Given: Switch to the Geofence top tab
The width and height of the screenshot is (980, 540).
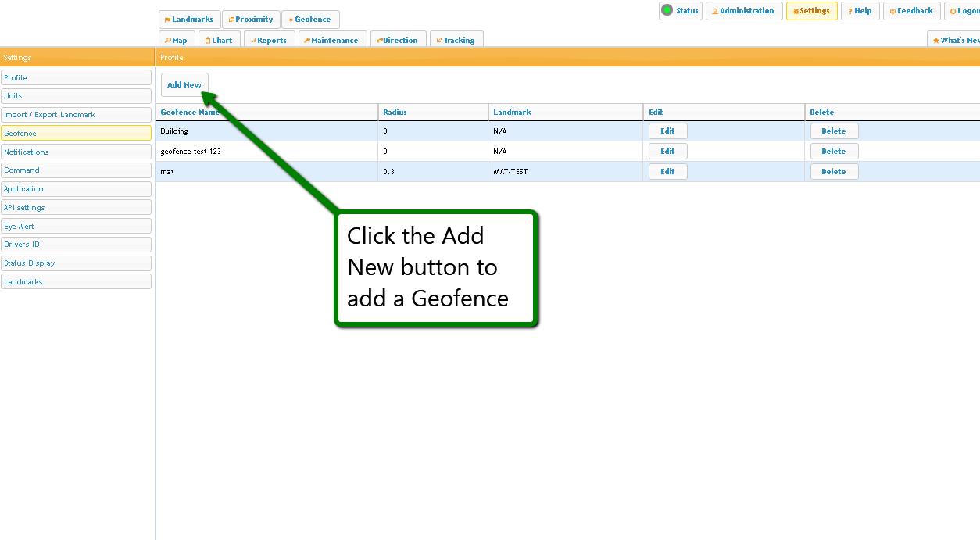Looking at the screenshot, I should point(310,20).
